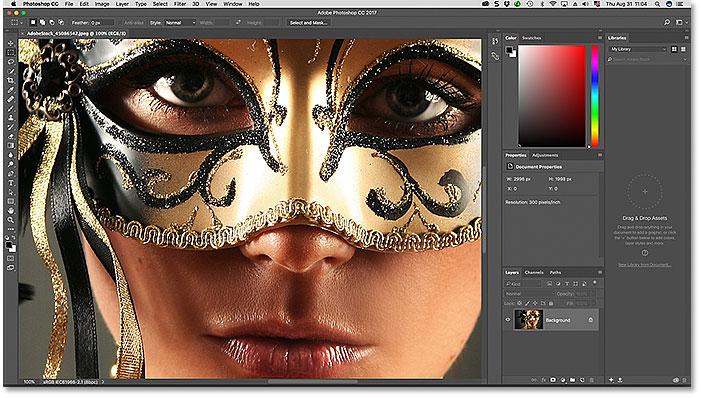Viewport: 701px width, 398px height.
Task: Select the Move tool
Action: tap(11, 43)
